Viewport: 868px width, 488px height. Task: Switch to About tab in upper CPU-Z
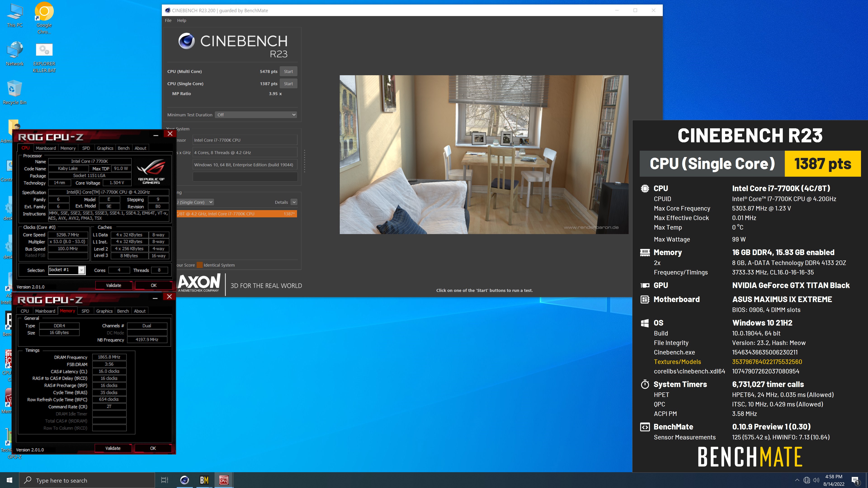[x=141, y=148]
